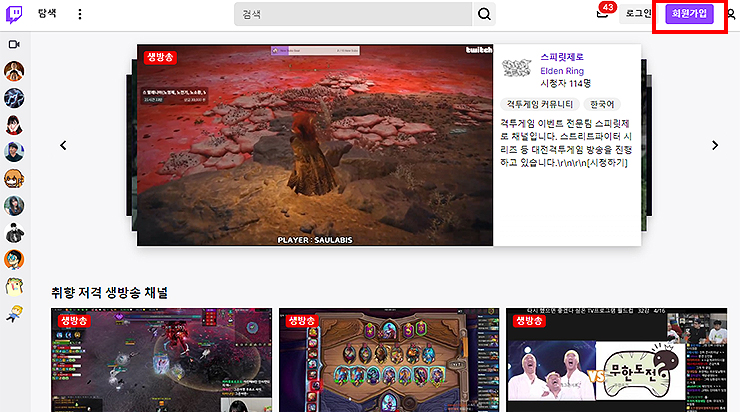The width and height of the screenshot is (740, 412).
Task: Select the 한국어 language tag
Action: click(602, 104)
